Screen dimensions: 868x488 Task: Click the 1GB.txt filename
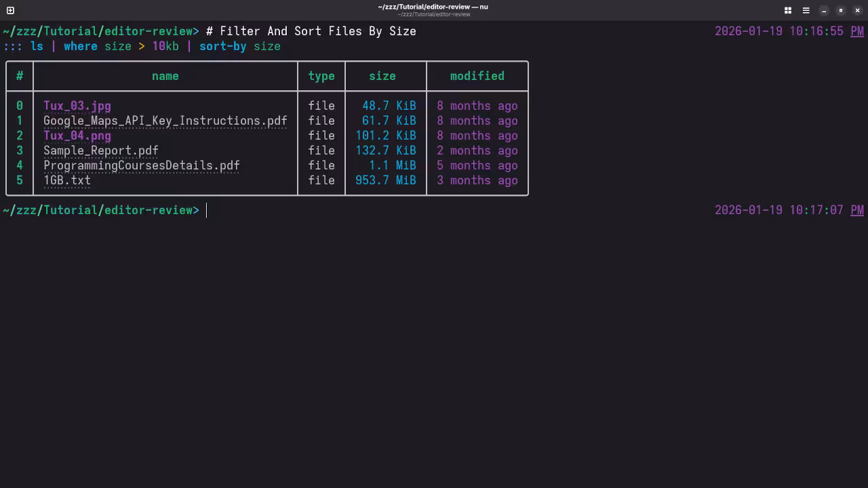(x=66, y=180)
